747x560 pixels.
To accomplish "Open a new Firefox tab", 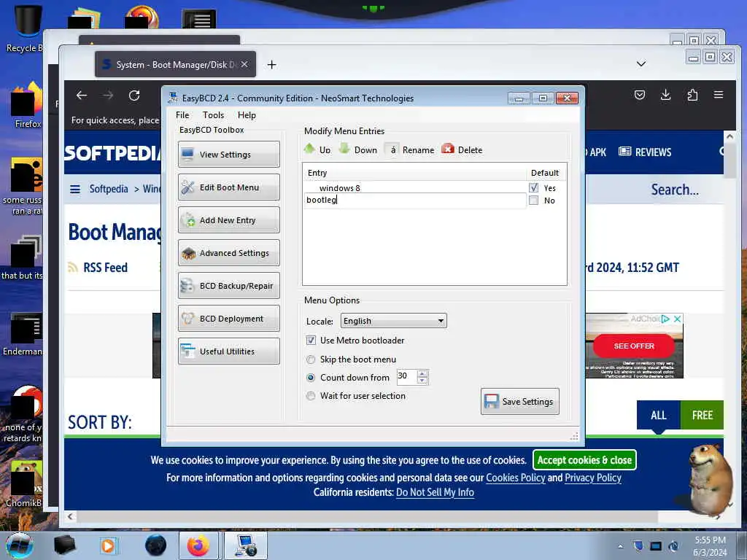I will 271,64.
